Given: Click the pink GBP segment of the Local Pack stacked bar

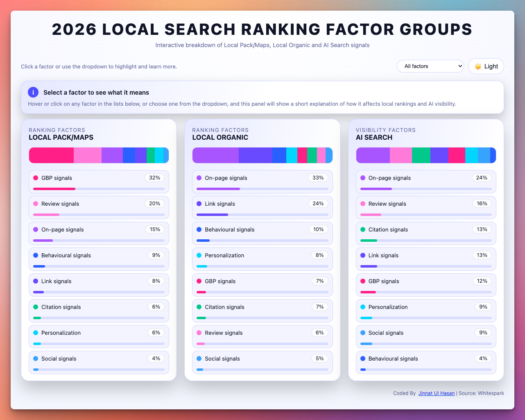Looking at the screenshot, I should click(51, 155).
